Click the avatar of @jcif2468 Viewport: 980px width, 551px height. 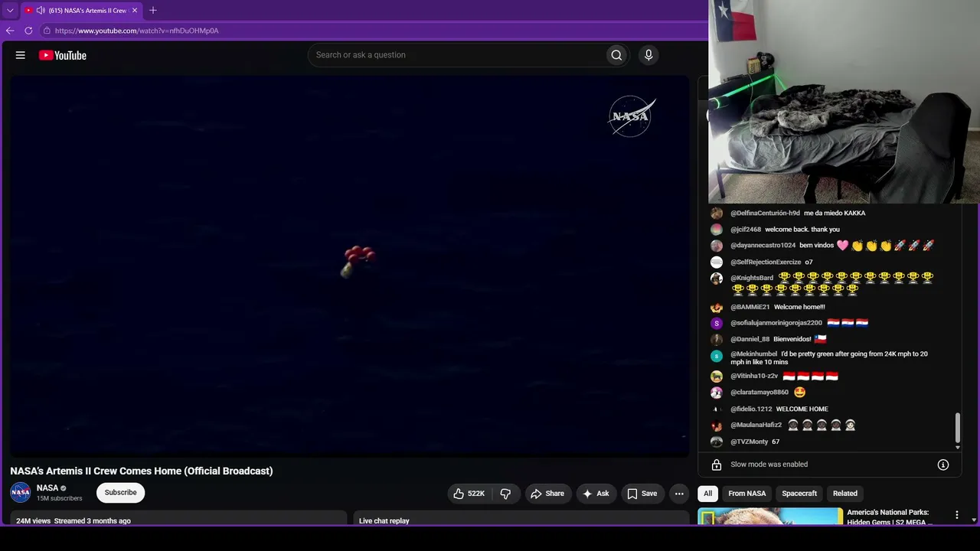point(717,230)
